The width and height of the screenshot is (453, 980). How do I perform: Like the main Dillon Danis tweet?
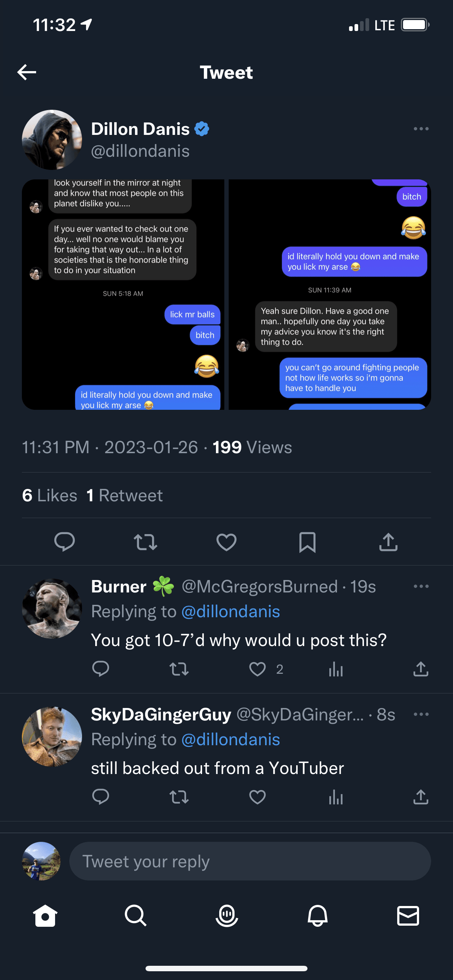point(226,542)
